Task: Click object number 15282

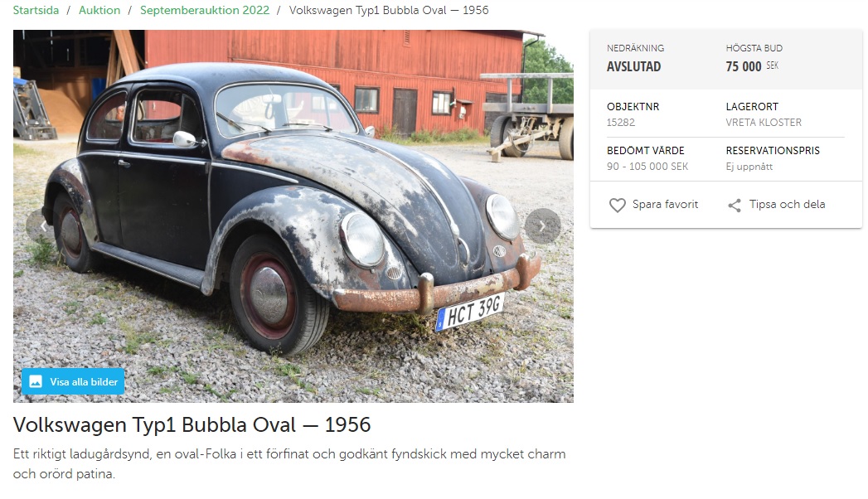Action: [x=621, y=122]
